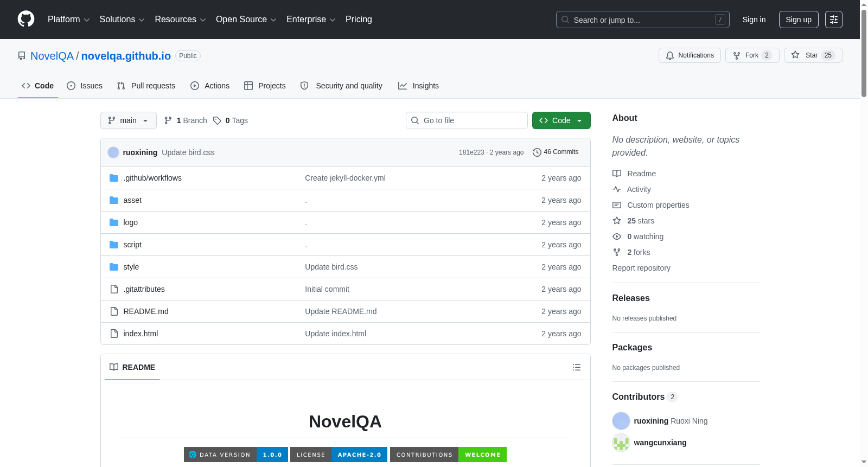Click the Go to file field
The width and height of the screenshot is (868, 467).
(x=467, y=120)
